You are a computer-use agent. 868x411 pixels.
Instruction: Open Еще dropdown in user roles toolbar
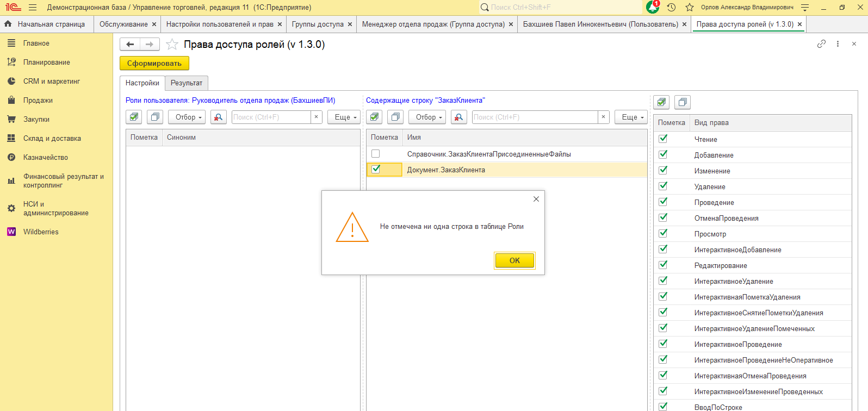pos(344,117)
